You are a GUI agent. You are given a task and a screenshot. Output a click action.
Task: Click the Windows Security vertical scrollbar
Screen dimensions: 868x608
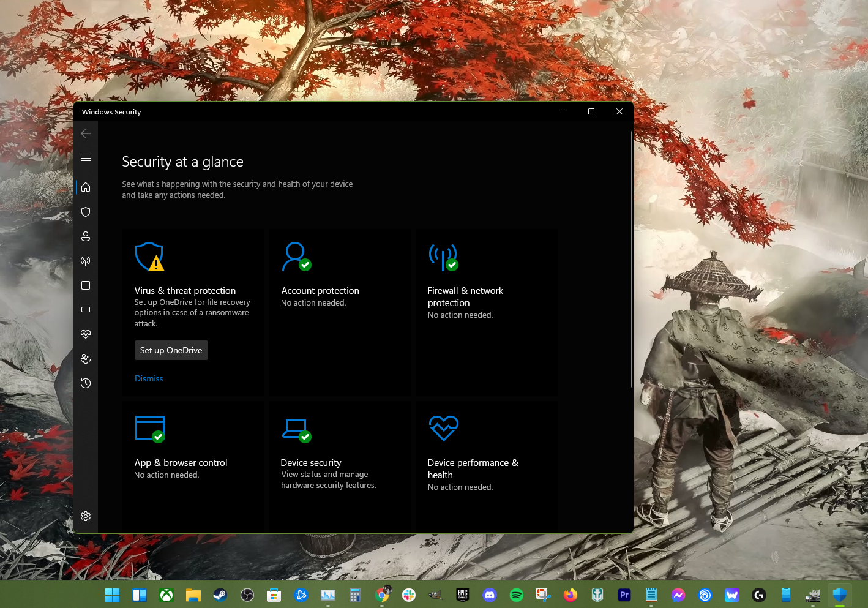tap(631, 258)
